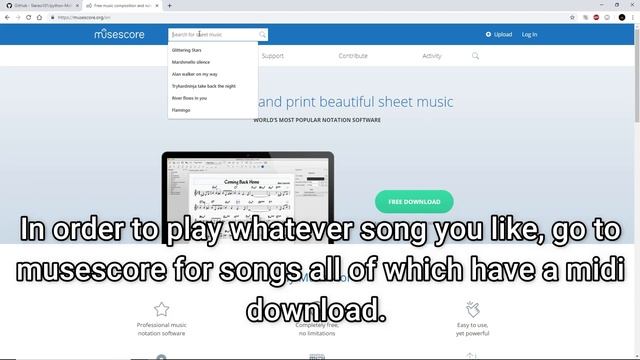Open the browser home page icon

39,18
